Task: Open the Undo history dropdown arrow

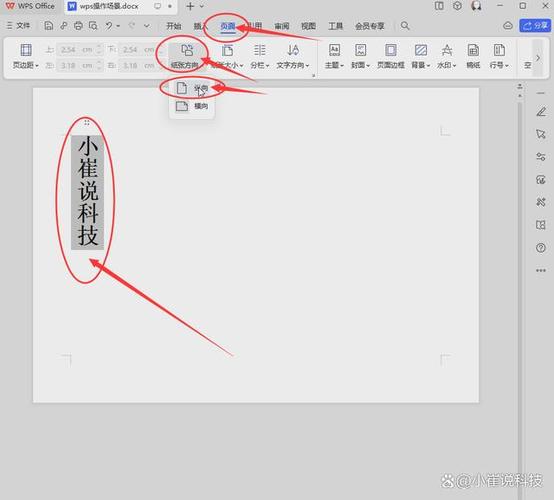Action: tap(118, 26)
